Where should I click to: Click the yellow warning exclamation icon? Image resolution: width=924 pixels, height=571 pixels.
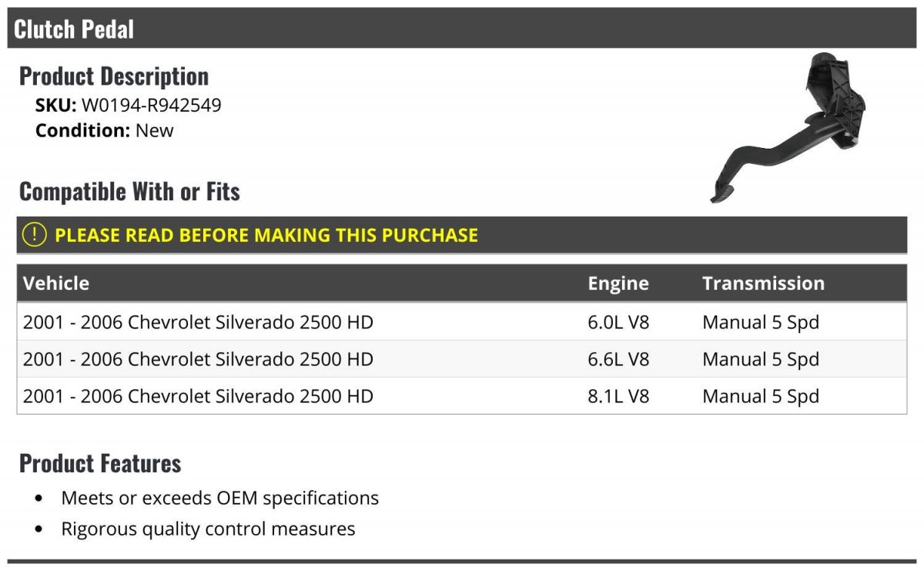tap(34, 235)
